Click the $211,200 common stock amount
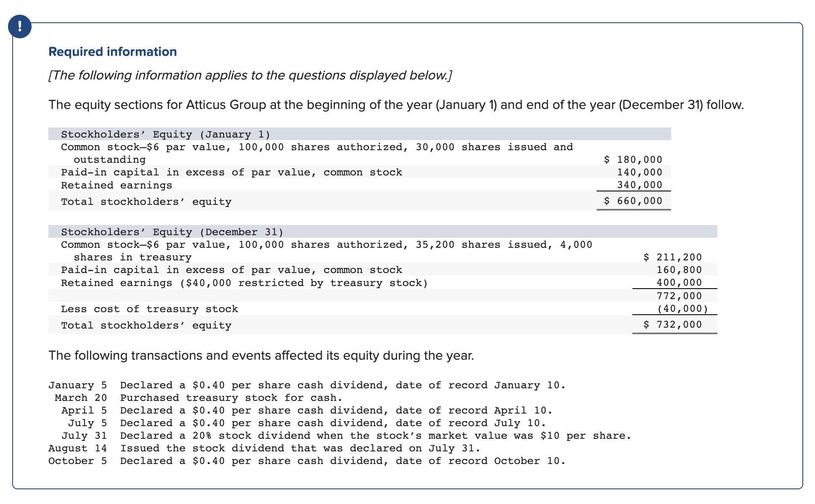This screenshot has width=815, height=504. pyautogui.click(x=672, y=257)
